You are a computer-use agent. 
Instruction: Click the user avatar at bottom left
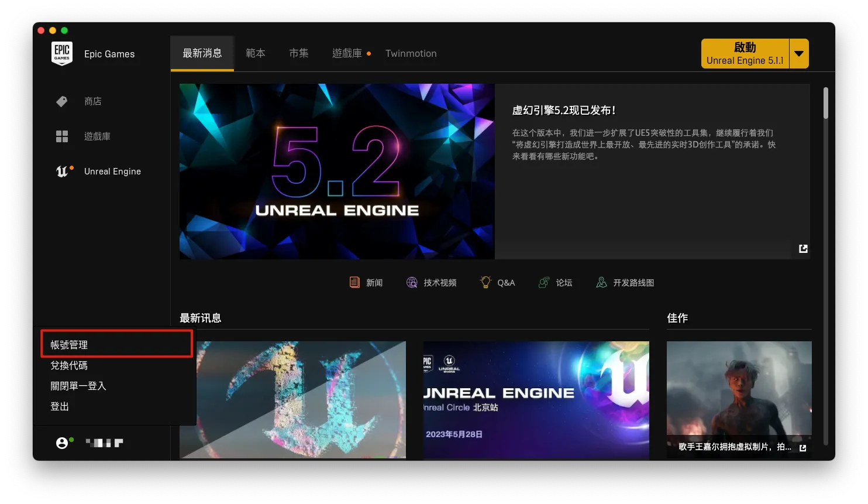click(63, 443)
